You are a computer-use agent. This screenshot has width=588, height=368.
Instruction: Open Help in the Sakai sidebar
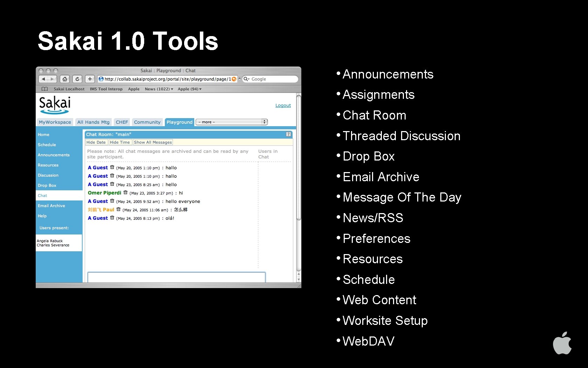pos(42,216)
